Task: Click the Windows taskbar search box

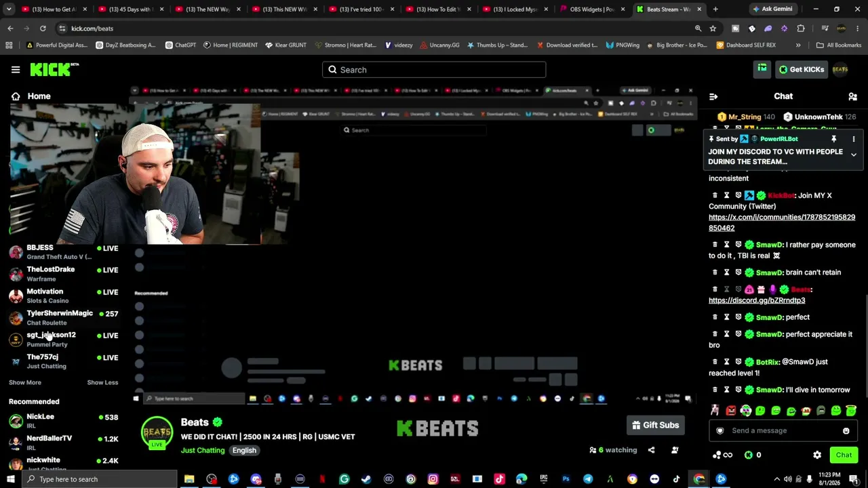Action: coord(100,479)
